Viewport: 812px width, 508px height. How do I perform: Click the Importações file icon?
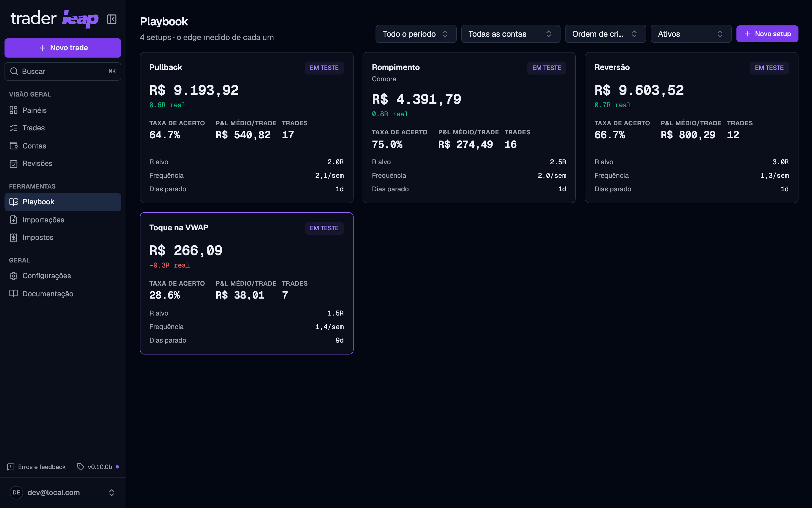tap(14, 220)
